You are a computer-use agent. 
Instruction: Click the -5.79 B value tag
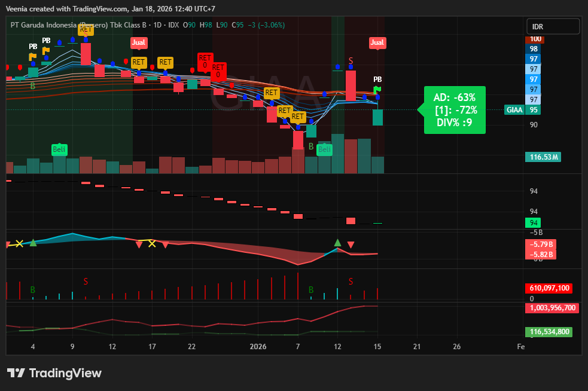point(541,245)
